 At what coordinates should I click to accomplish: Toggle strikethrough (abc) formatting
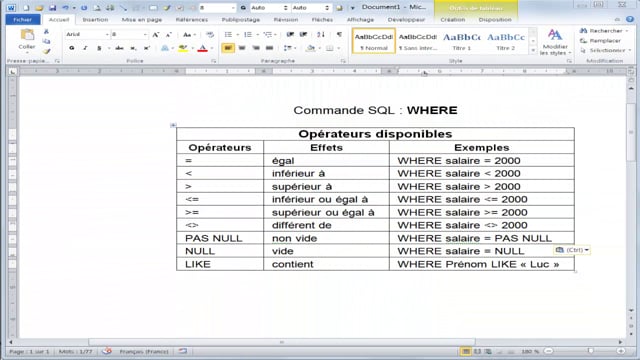(119, 48)
